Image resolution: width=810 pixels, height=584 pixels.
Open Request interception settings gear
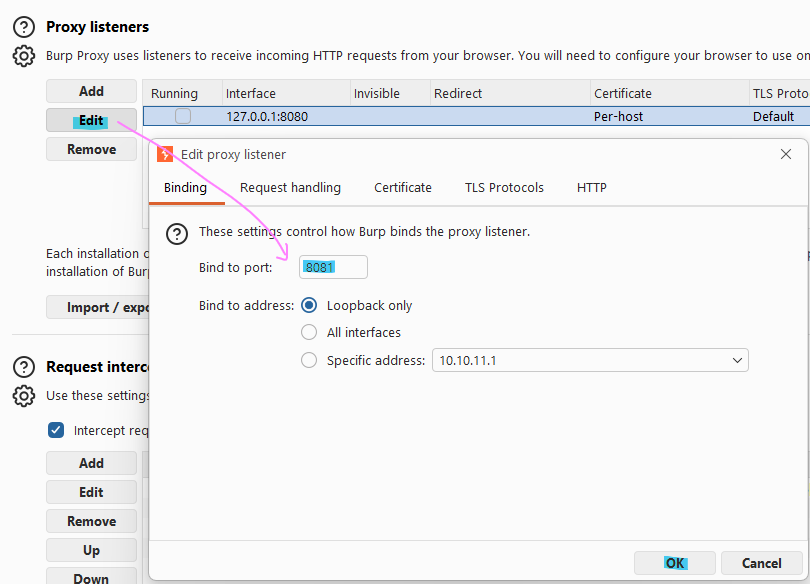tap(24, 396)
